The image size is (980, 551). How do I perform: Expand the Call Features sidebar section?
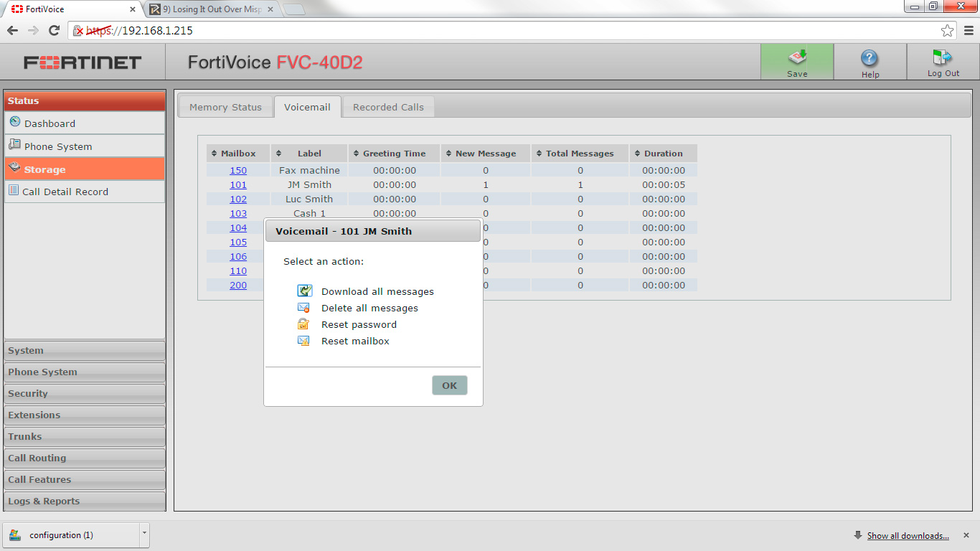pos(85,479)
